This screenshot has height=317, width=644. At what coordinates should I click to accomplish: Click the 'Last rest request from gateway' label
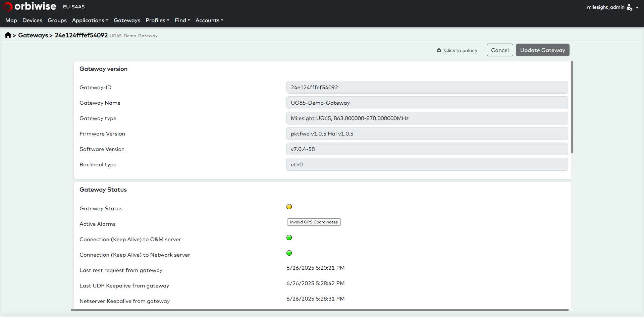(121, 270)
